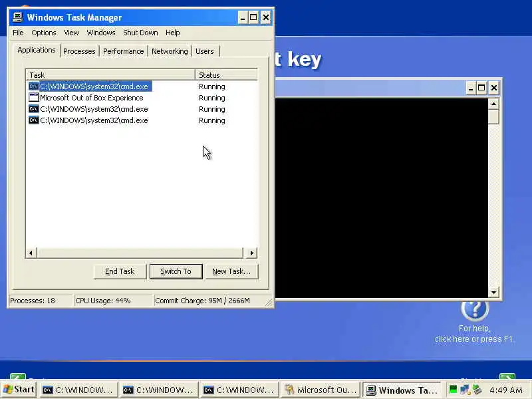
Task: Open the File menu in Task Manager
Action: click(18, 33)
